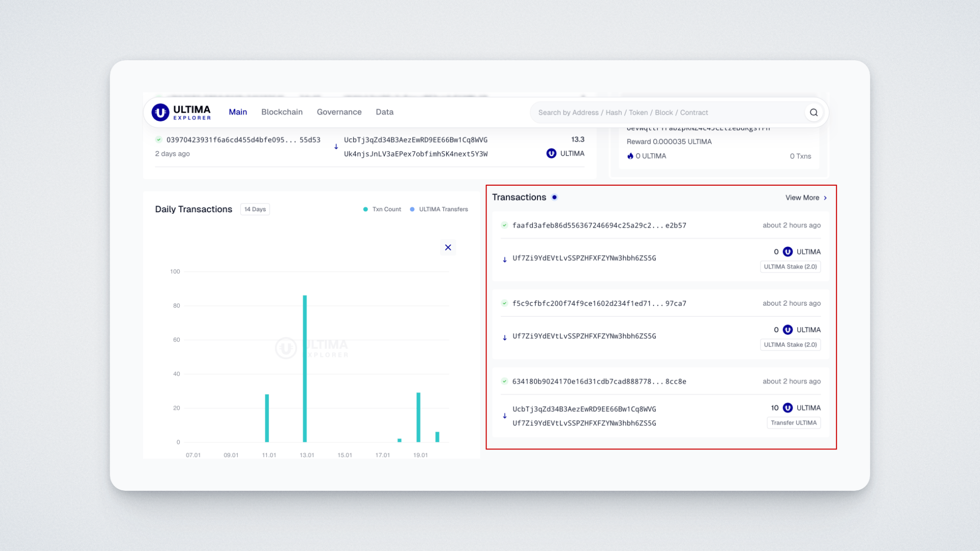
Task: Close the chart tooltip with X icon
Action: (x=448, y=247)
